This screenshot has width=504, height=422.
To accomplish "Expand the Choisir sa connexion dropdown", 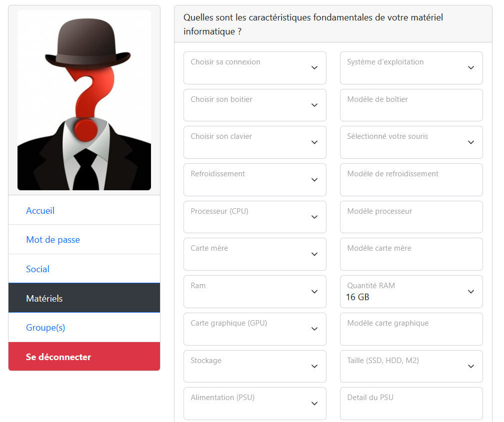I will (x=254, y=68).
